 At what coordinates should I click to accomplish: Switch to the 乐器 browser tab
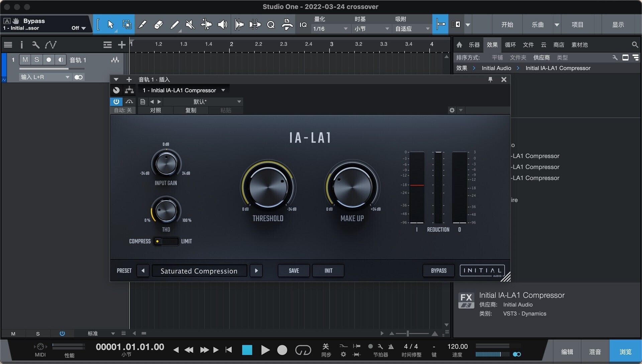click(474, 45)
